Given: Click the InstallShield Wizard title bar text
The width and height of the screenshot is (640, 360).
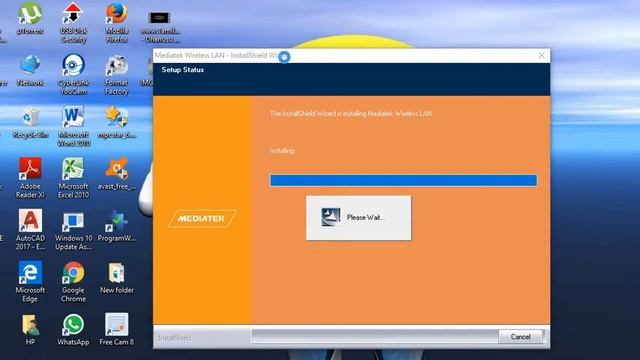Looking at the screenshot, I should [x=216, y=55].
